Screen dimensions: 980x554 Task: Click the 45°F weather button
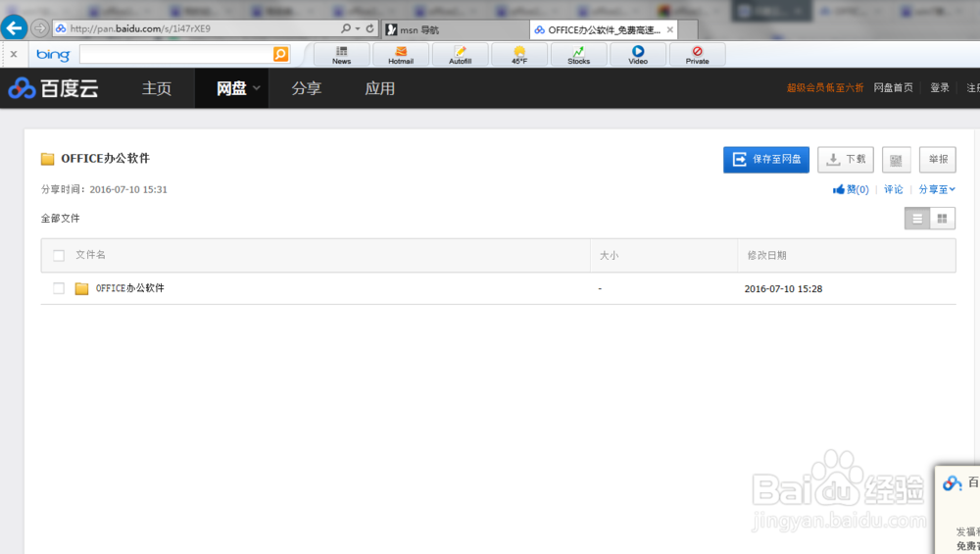point(519,54)
